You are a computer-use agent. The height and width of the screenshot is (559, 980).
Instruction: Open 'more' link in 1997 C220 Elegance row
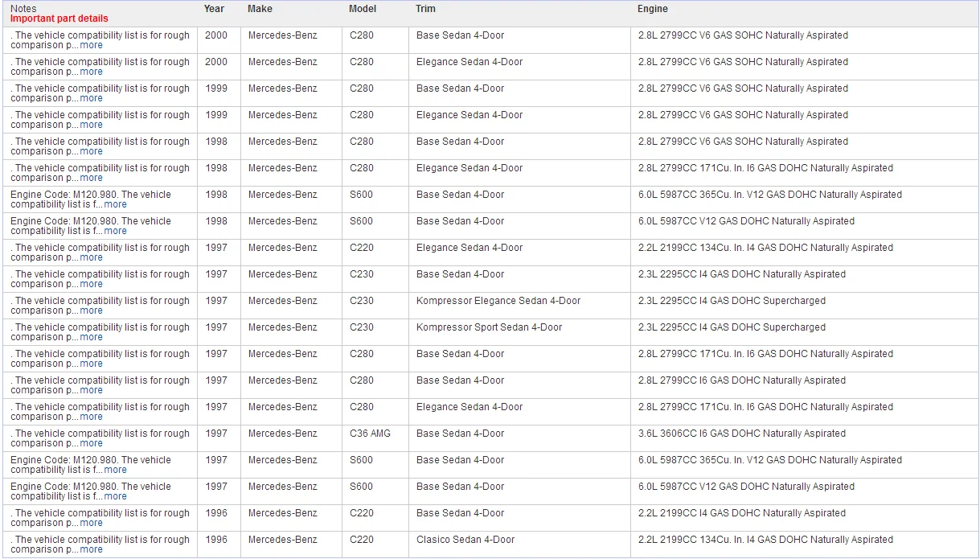tap(91, 257)
